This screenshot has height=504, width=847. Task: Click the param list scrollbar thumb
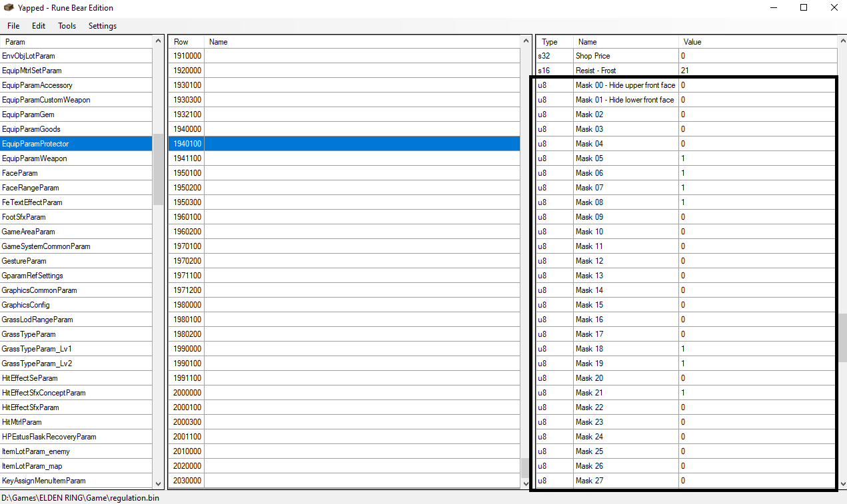158,169
